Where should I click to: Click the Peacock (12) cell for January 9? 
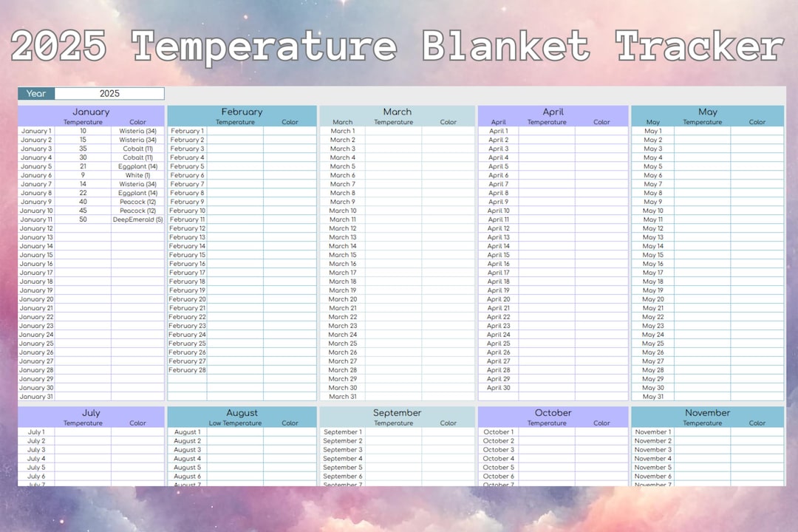coord(137,202)
